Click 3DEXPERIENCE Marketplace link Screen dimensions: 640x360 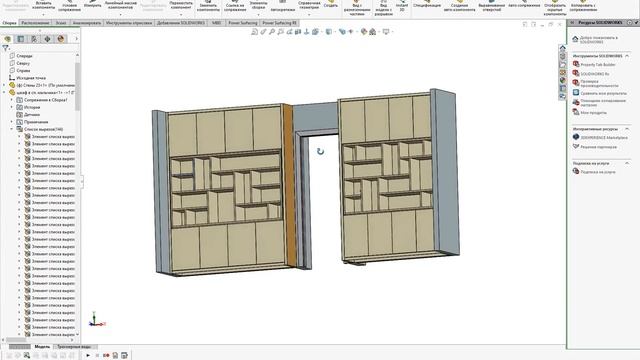click(x=604, y=138)
